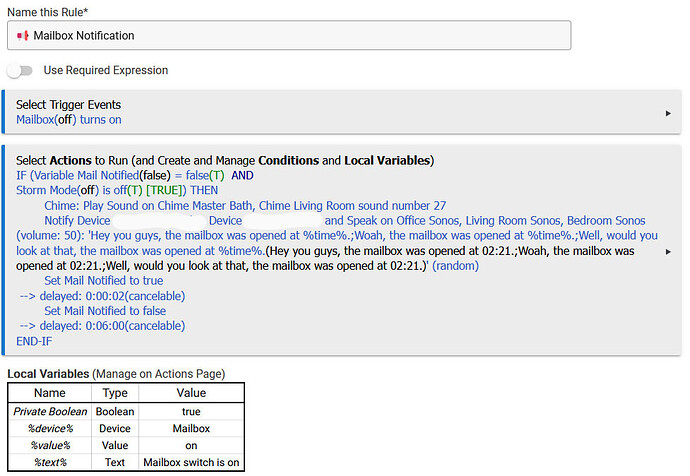Click the '%text%' variable name cell

coord(50,462)
